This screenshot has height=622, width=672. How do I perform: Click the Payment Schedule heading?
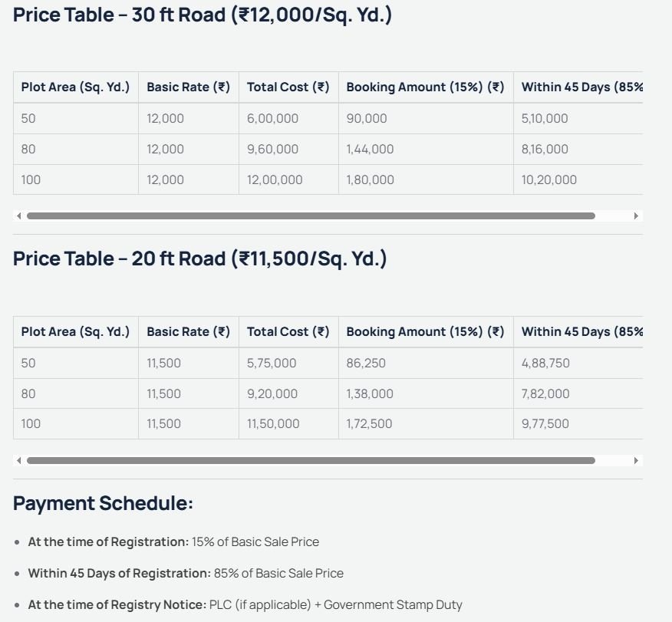(103, 504)
